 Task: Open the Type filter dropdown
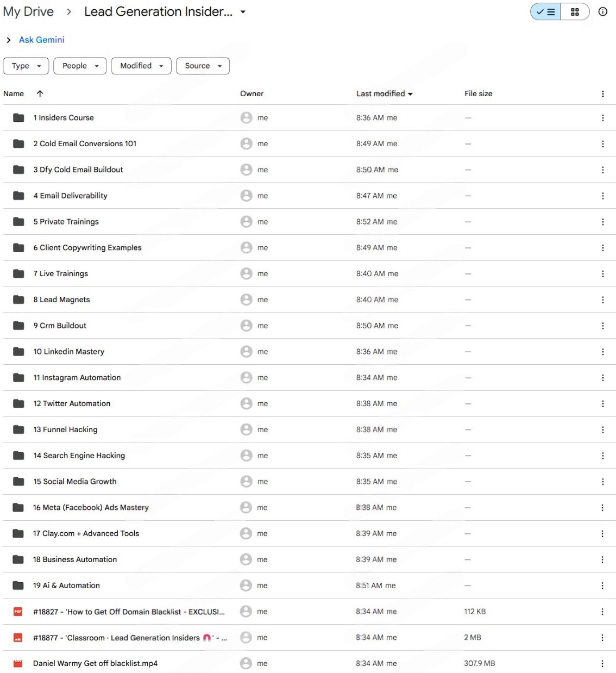pyautogui.click(x=26, y=66)
